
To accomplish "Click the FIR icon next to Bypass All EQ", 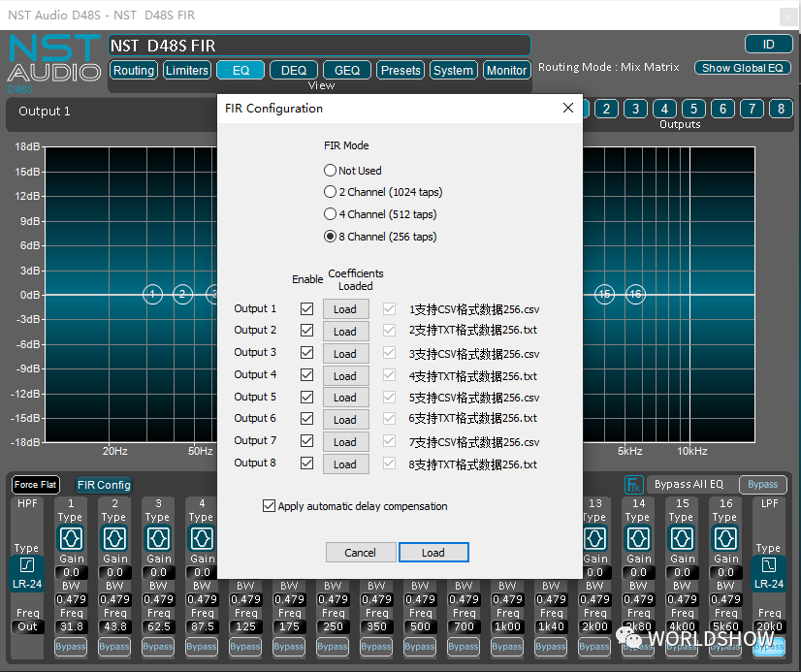I will click(x=633, y=485).
